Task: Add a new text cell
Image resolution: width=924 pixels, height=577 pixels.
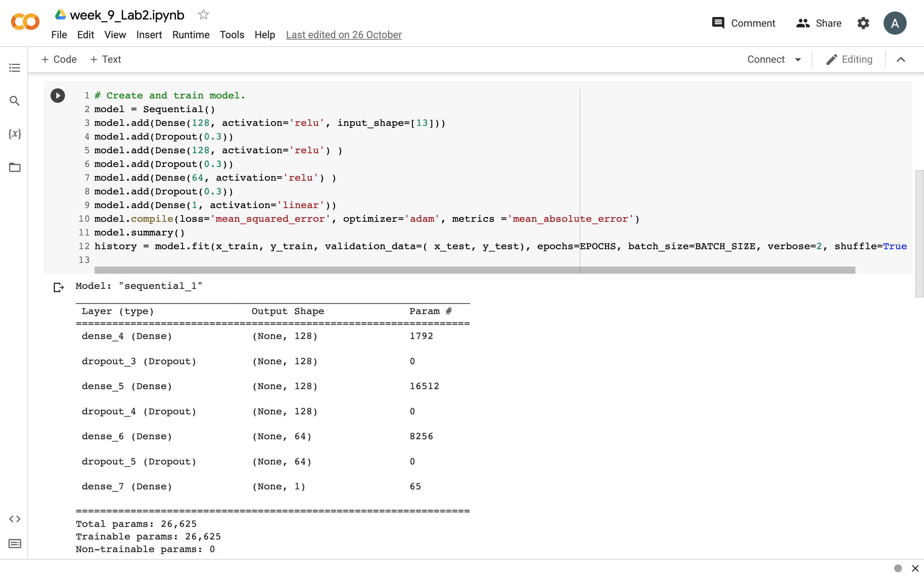Action: 105,59
